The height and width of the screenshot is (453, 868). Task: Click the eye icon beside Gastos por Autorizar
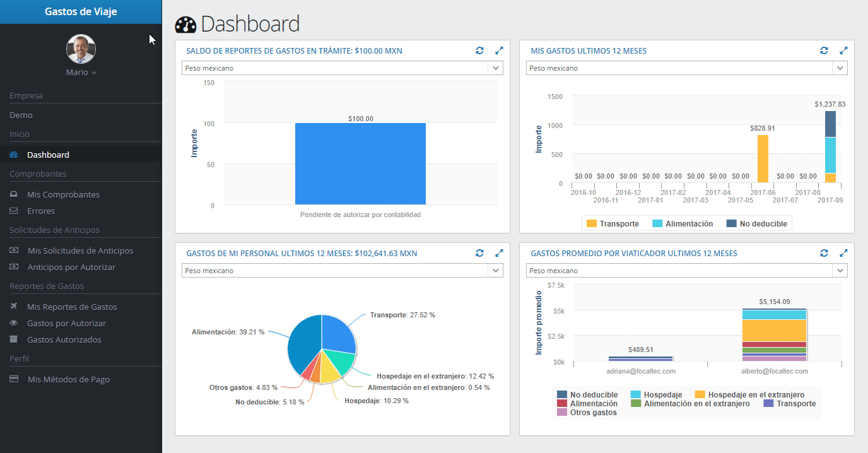14,323
